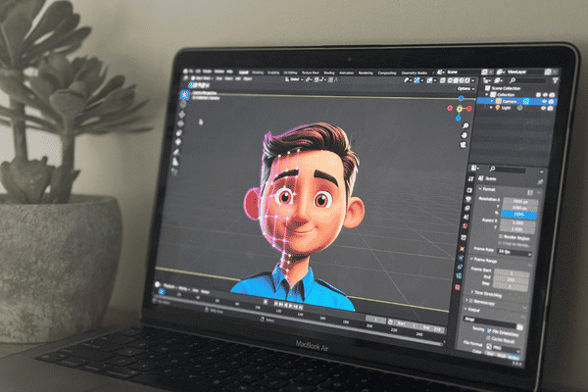Switch to the Rendering workspace tab
The height and width of the screenshot is (392, 588).
pyautogui.click(x=366, y=73)
